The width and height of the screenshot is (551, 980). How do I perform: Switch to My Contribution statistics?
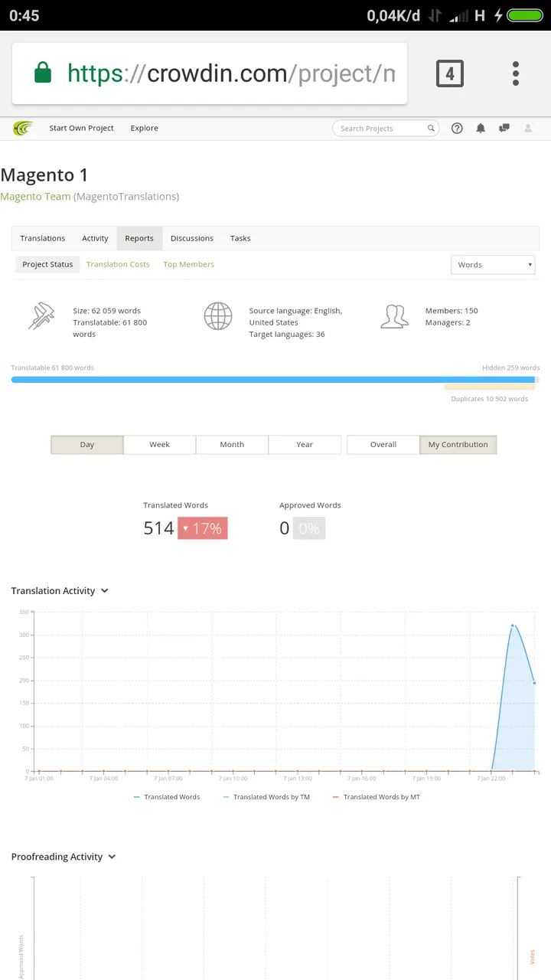[458, 445]
